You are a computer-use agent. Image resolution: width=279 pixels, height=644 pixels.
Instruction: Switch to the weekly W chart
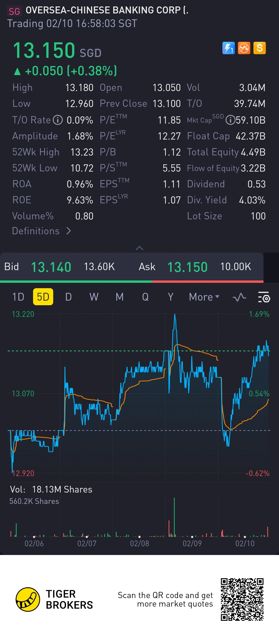94,297
